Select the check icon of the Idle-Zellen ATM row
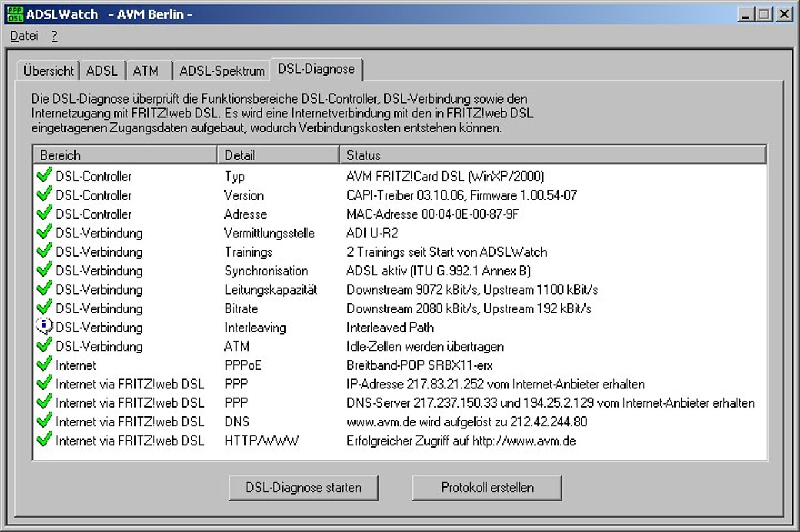Image resolution: width=800 pixels, height=532 pixels. click(44, 346)
